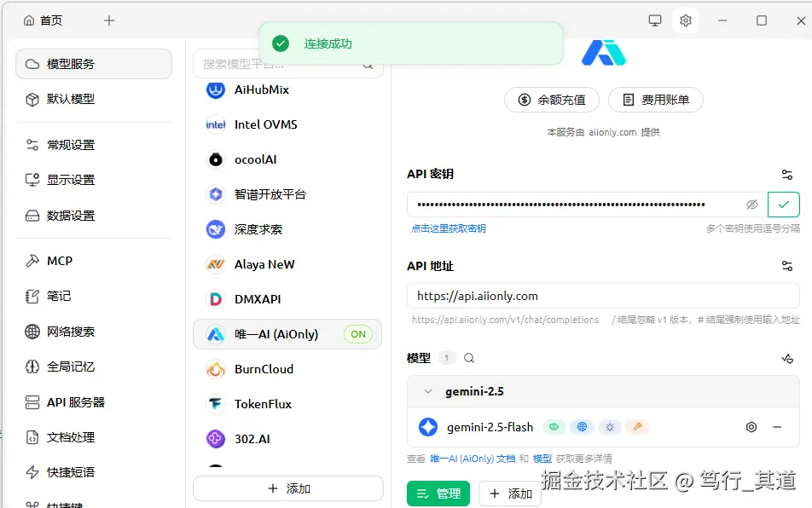This screenshot has height=508, width=812.
Task: Open API 地址 settings sliders icon
Action: click(x=787, y=267)
